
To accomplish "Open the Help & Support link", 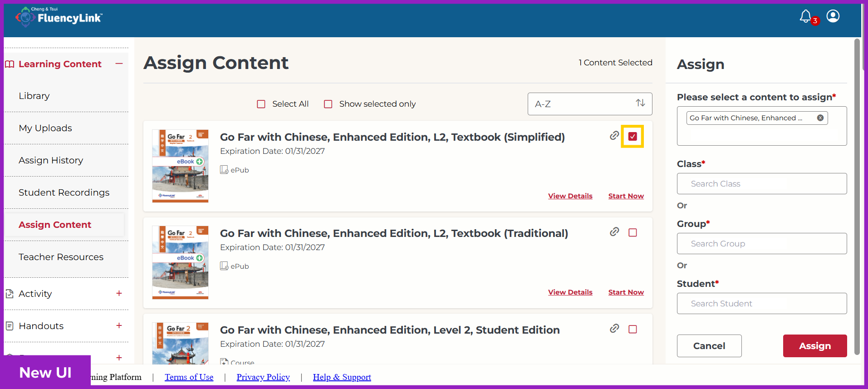I will point(342,377).
